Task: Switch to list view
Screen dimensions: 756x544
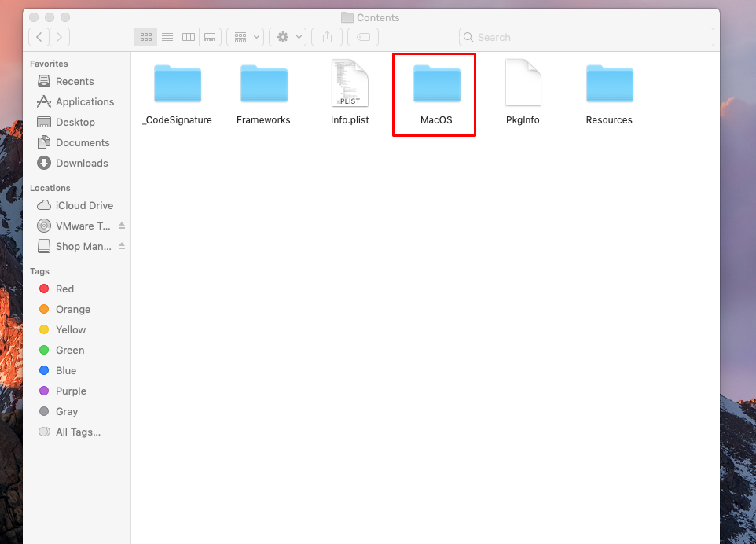Action: point(167,37)
